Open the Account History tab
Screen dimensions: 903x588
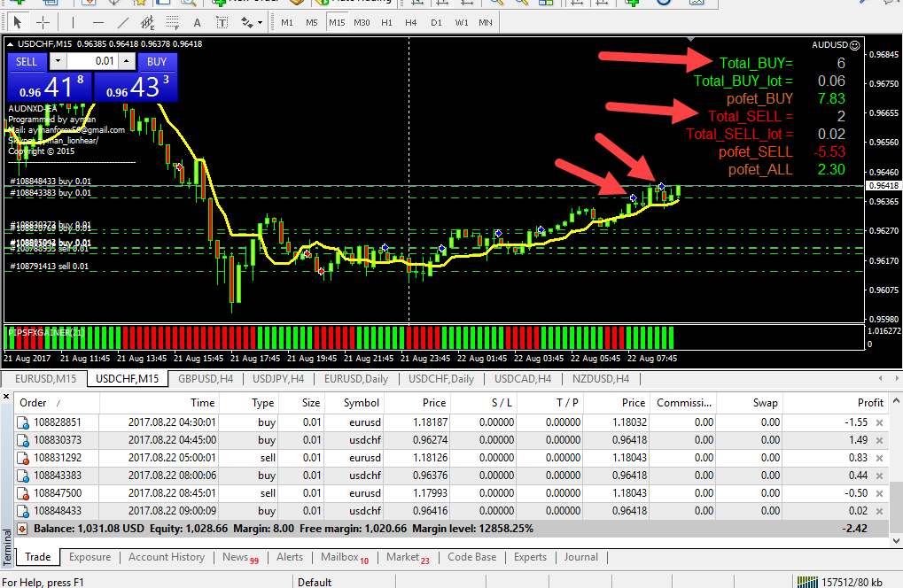click(x=167, y=558)
